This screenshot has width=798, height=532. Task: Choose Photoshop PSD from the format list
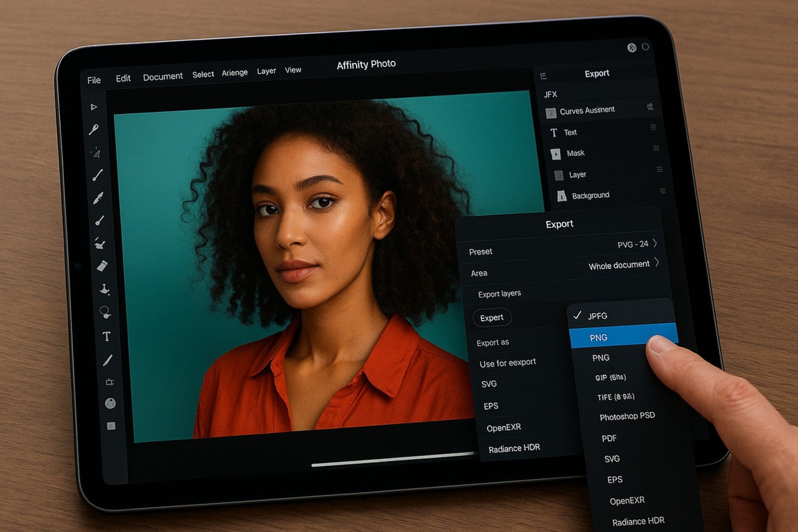tap(627, 415)
